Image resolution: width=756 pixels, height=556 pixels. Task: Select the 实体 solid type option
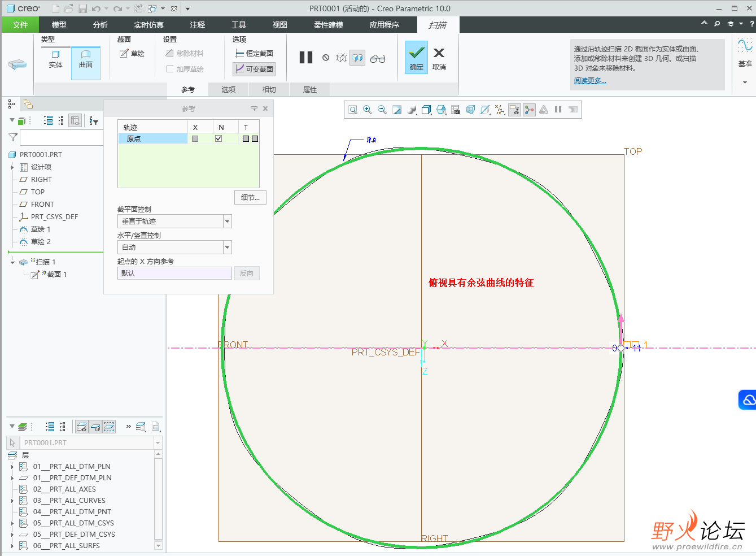(x=56, y=59)
